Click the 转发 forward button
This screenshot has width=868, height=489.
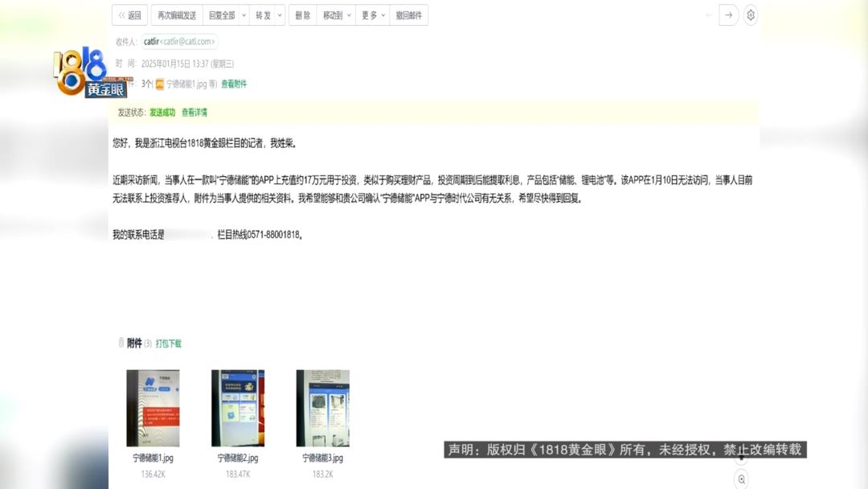pos(263,15)
